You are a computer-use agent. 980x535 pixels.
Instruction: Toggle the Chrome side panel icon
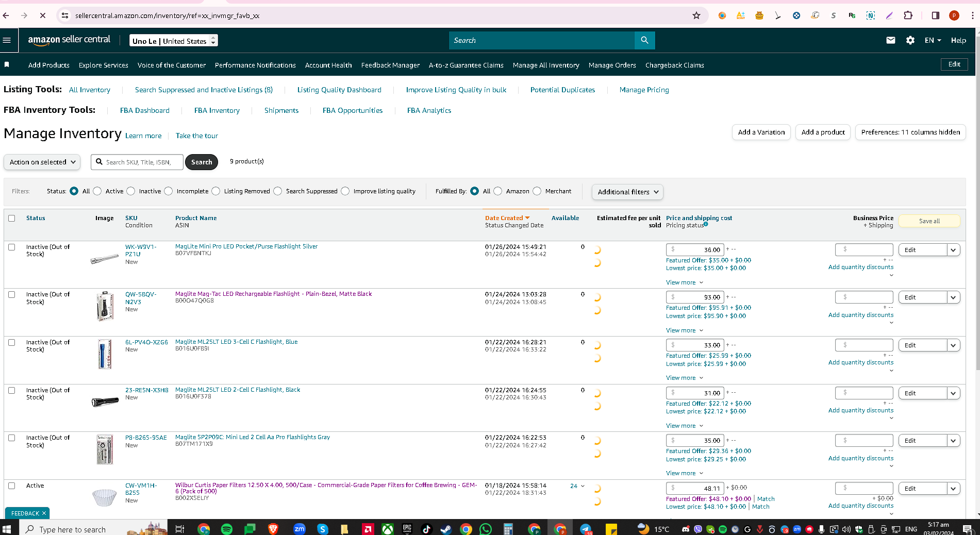(935, 15)
